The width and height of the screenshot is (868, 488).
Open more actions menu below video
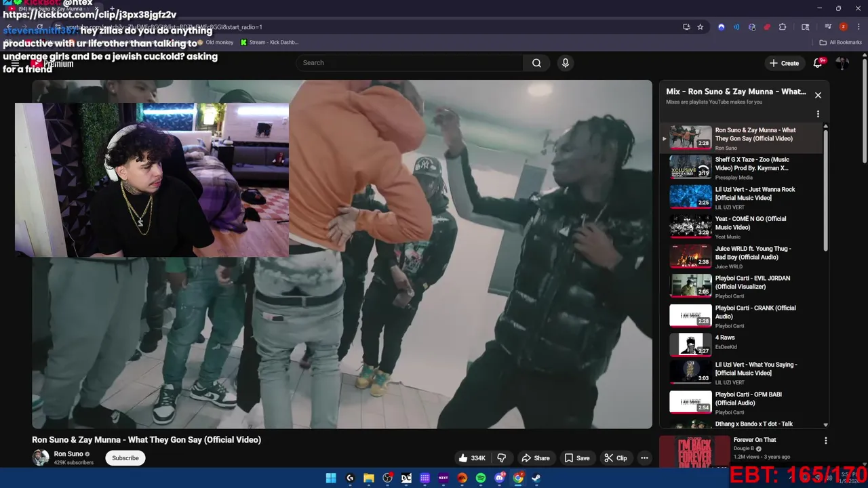644,458
